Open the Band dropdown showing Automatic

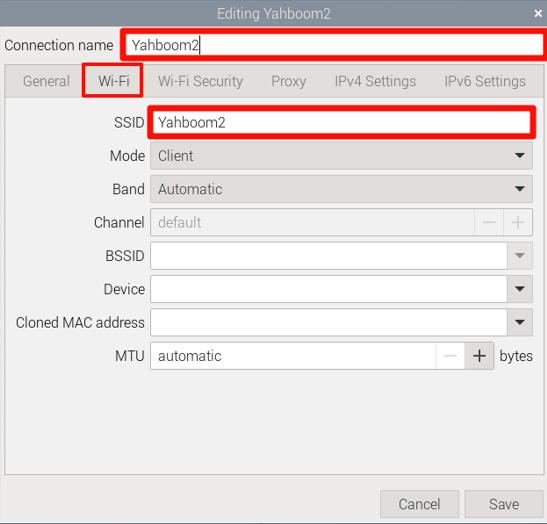[341, 189]
